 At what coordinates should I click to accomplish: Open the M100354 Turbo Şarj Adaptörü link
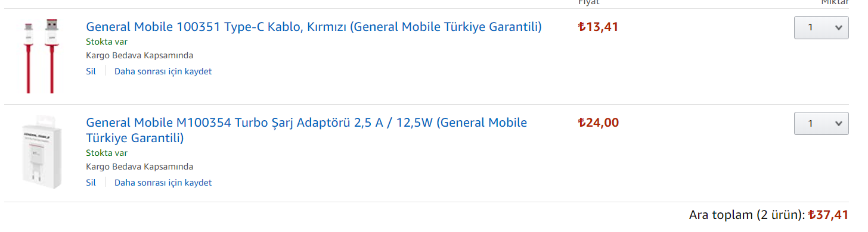coord(306,130)
